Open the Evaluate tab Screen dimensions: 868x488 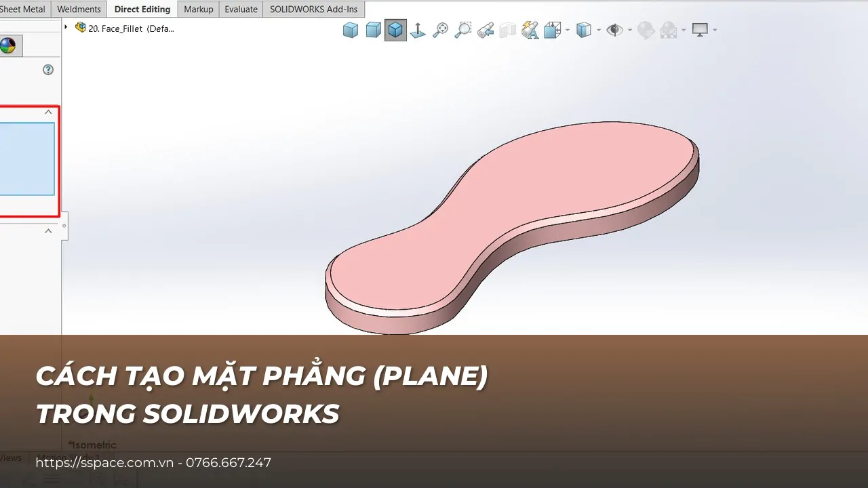click(241, 9)
